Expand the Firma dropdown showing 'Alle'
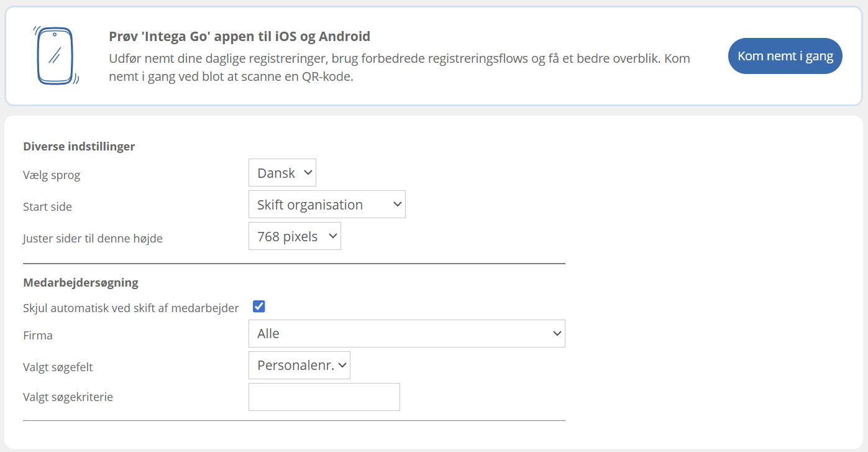Image resolution: width=868 pixels, height=452 pixels. coord(406,334)
